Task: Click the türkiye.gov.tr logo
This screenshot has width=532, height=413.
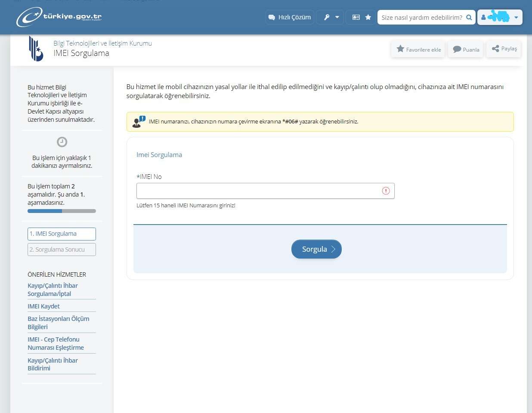Action: click(x=59, y=17)
